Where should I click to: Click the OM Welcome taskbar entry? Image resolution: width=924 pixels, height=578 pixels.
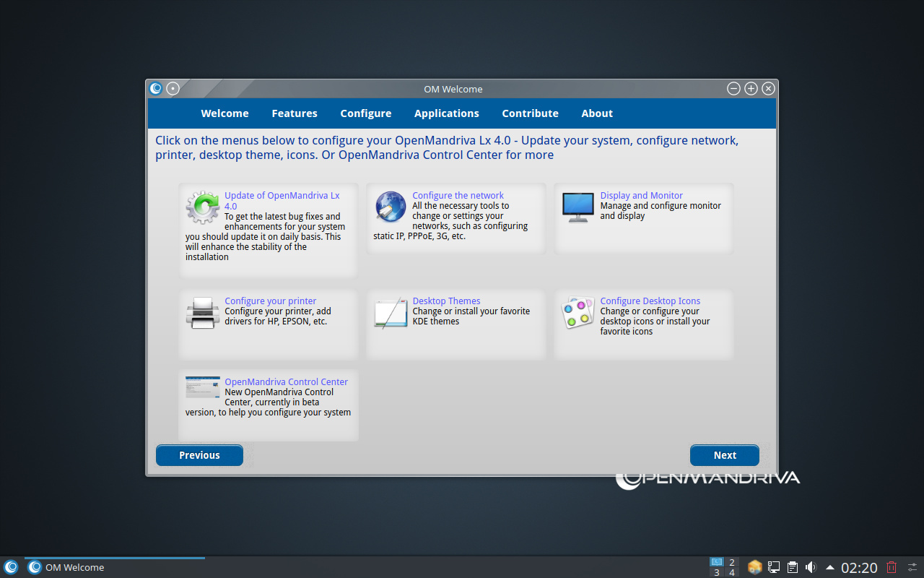click(x=115, y=567)
